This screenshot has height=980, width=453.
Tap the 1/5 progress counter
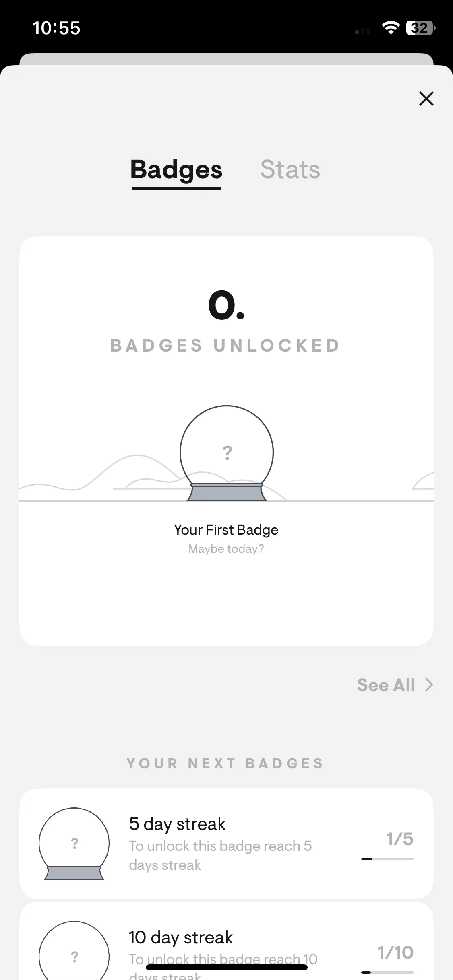click(400, 839)
